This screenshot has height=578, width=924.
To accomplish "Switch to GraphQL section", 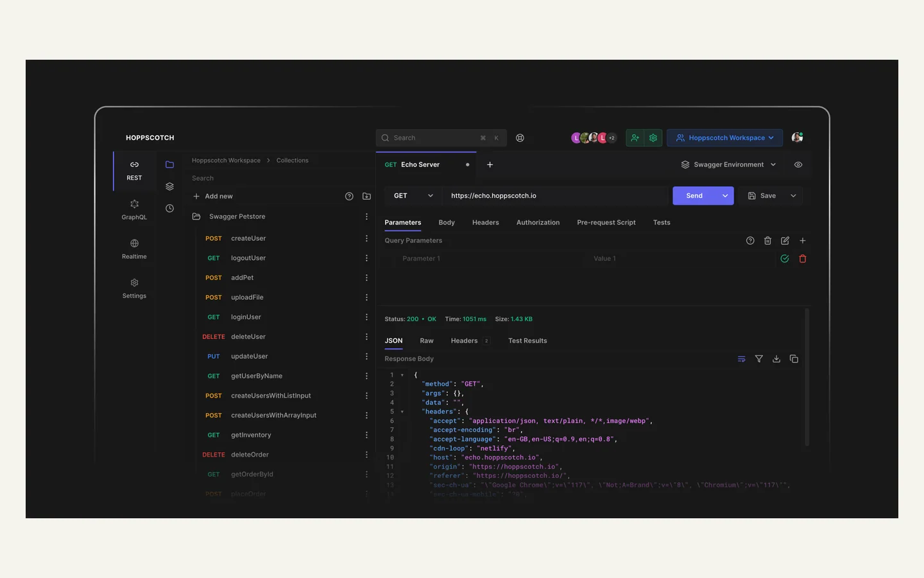I will [134, 210].
